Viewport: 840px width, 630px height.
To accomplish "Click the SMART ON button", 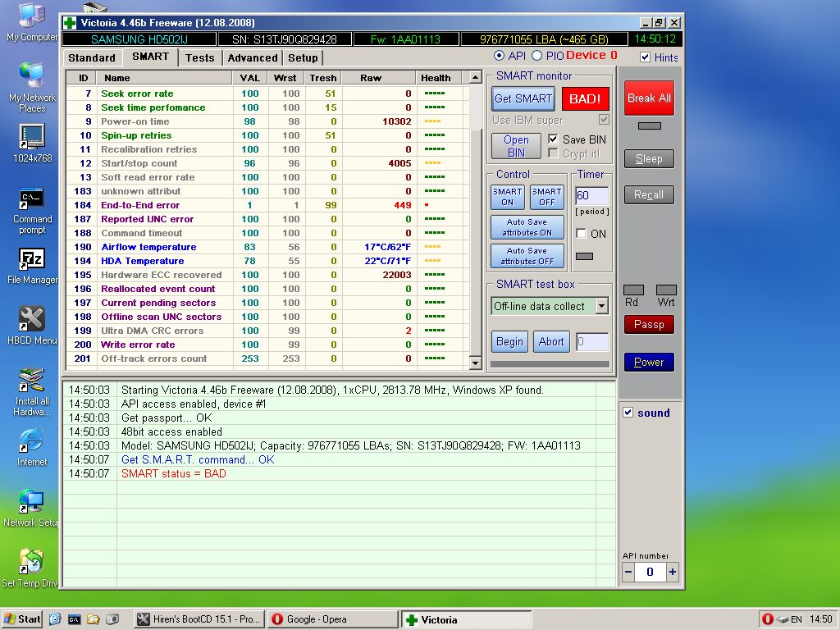I will tap(507, 197).
